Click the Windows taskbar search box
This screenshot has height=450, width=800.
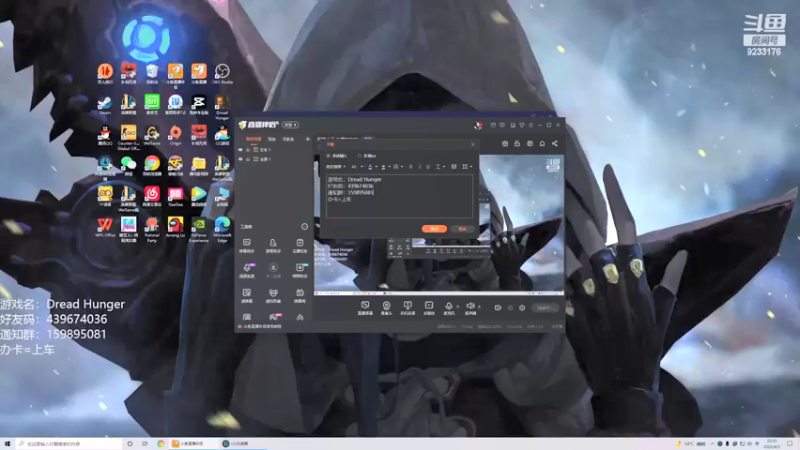point(68,444)
